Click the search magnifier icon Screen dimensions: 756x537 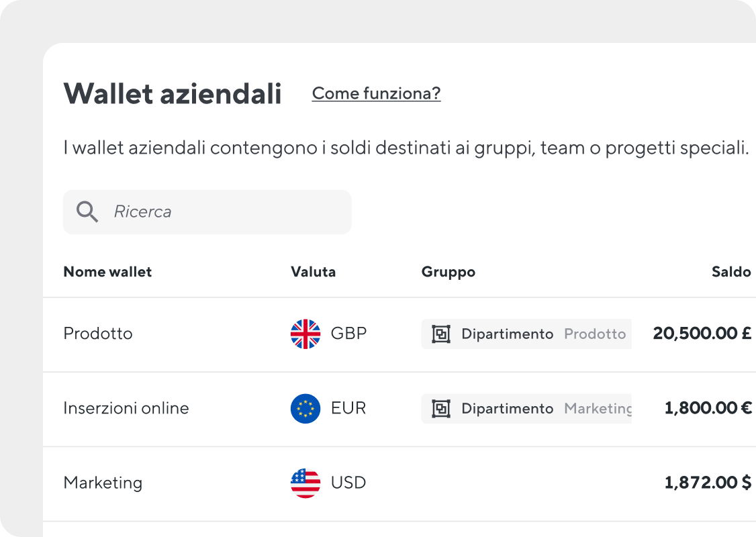click(87, 211)
